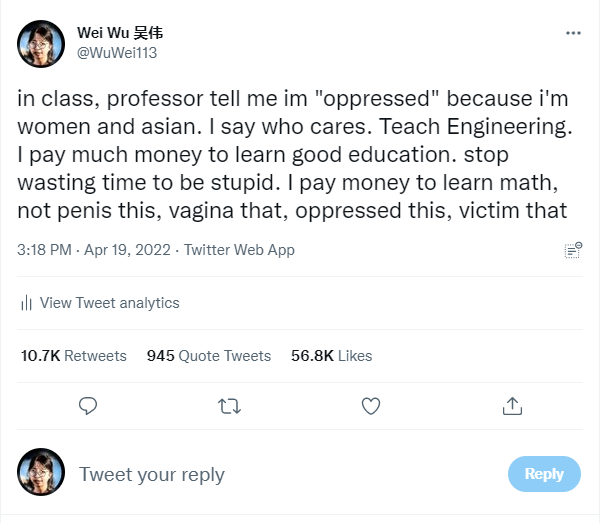Focus the Tweet your reply field
This screenshot has height=523, width=605.
(280, 474)
